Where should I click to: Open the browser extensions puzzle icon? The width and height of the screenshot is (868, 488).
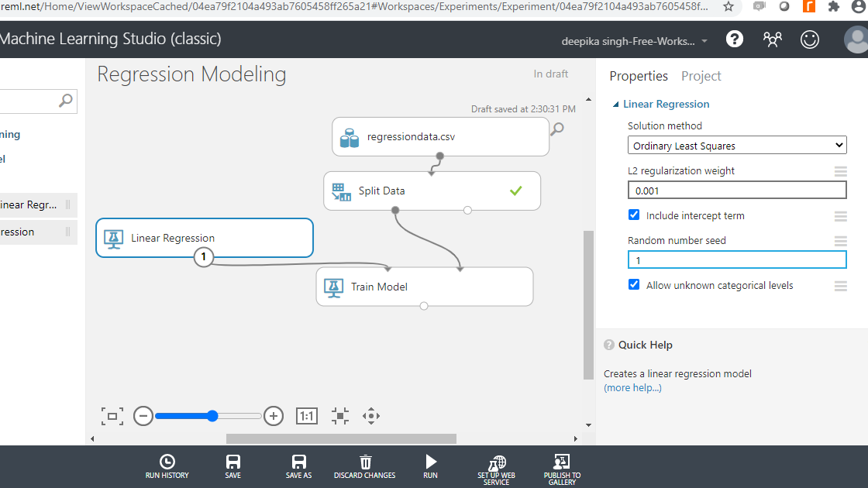(x=833, y=7)
